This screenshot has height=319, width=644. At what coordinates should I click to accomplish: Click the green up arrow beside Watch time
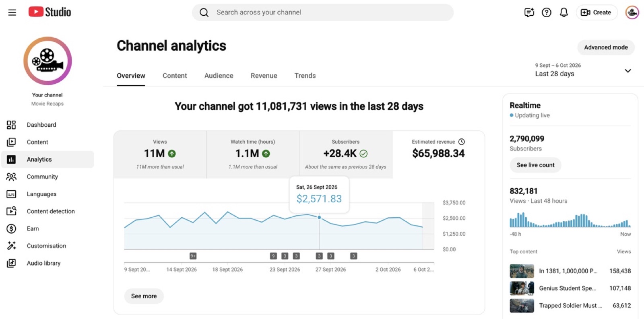(x=266, y=154)
